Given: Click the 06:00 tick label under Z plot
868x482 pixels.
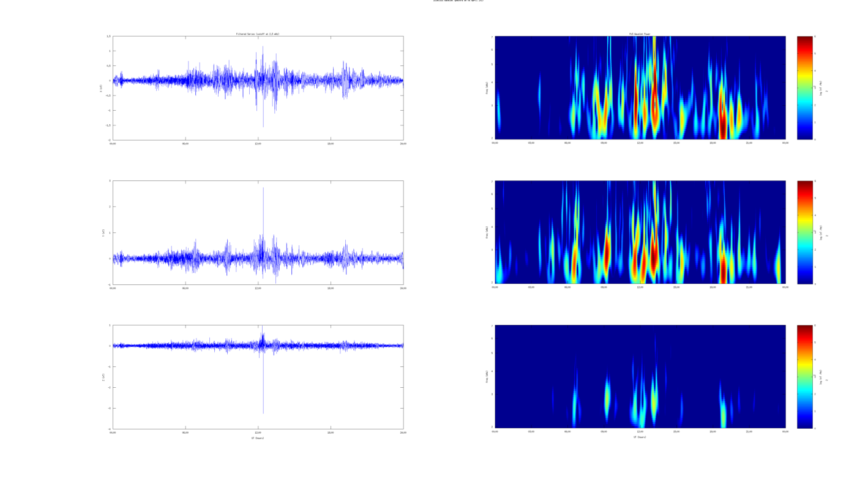Looking at the screenshot, I should (185, 432).
